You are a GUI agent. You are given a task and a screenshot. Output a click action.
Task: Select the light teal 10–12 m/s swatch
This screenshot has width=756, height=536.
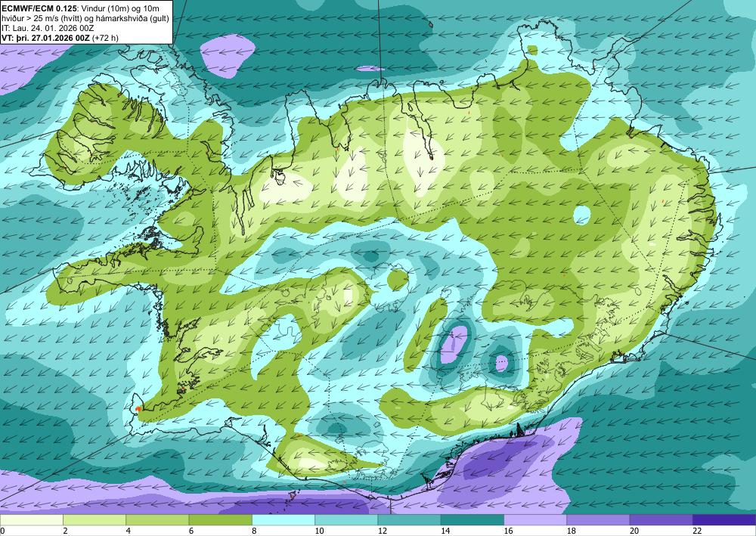coord(346,520)
